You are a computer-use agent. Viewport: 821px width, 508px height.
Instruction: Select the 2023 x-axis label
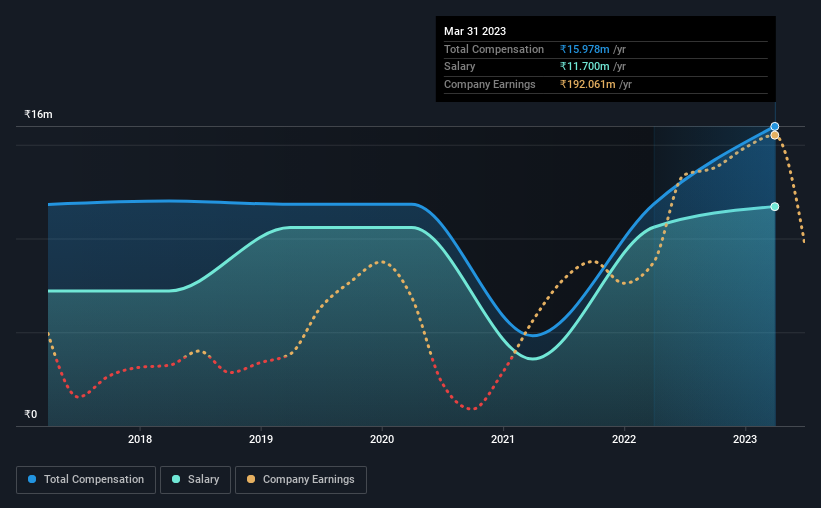(745, 439)
